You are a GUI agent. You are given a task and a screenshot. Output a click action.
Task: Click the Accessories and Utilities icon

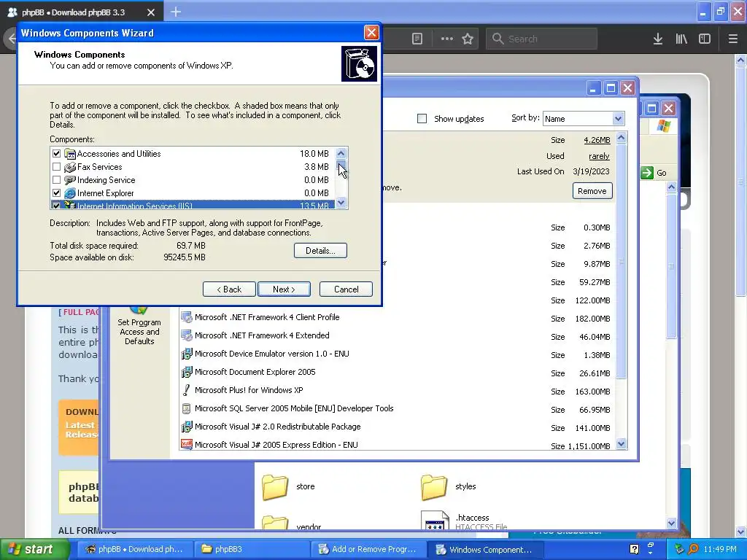(x=70, y=153)
